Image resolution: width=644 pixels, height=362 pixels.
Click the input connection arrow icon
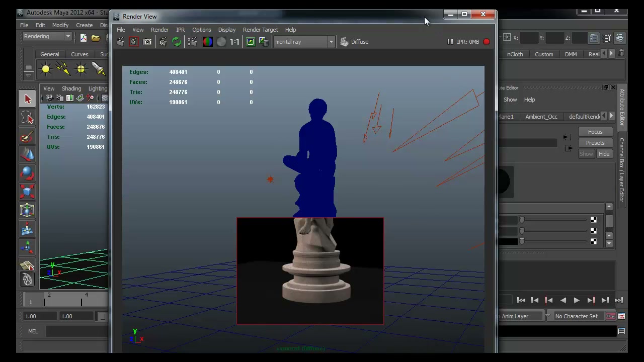[567, 137]
